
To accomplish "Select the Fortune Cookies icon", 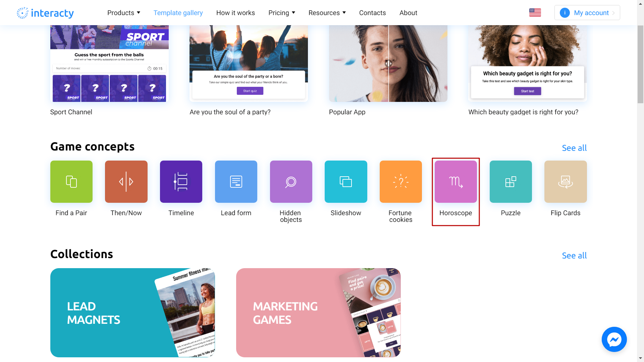I will click(401, 182).
